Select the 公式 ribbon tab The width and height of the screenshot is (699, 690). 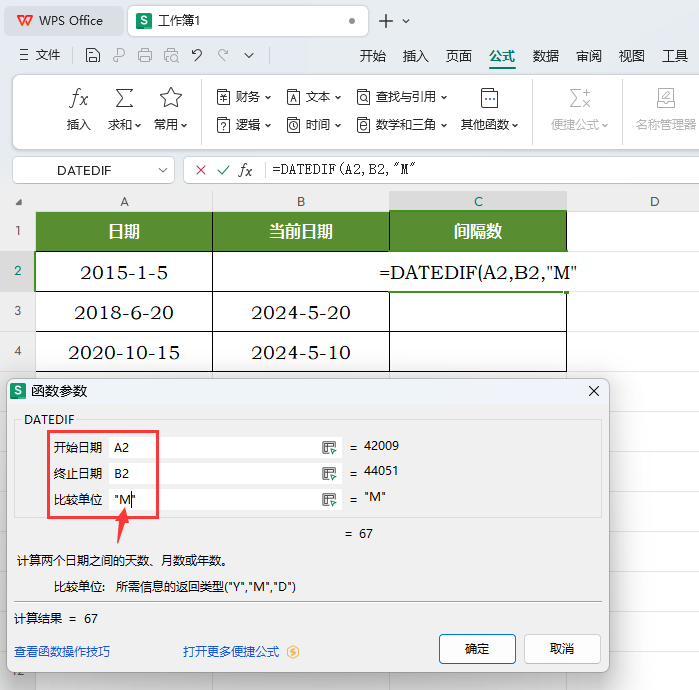[502, 57]
